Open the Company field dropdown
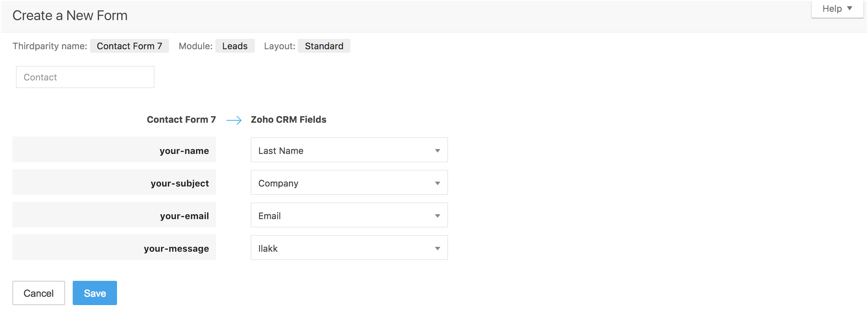The height and width of the screenshot is (320, 868). 349,183
